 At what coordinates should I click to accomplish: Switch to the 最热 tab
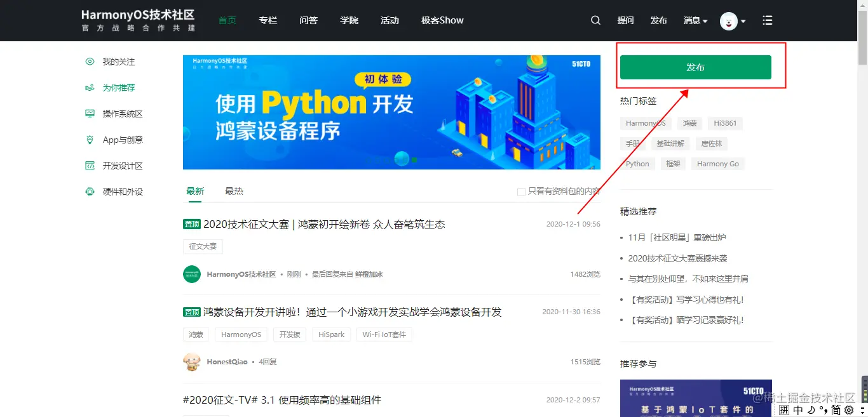[234, 191]
